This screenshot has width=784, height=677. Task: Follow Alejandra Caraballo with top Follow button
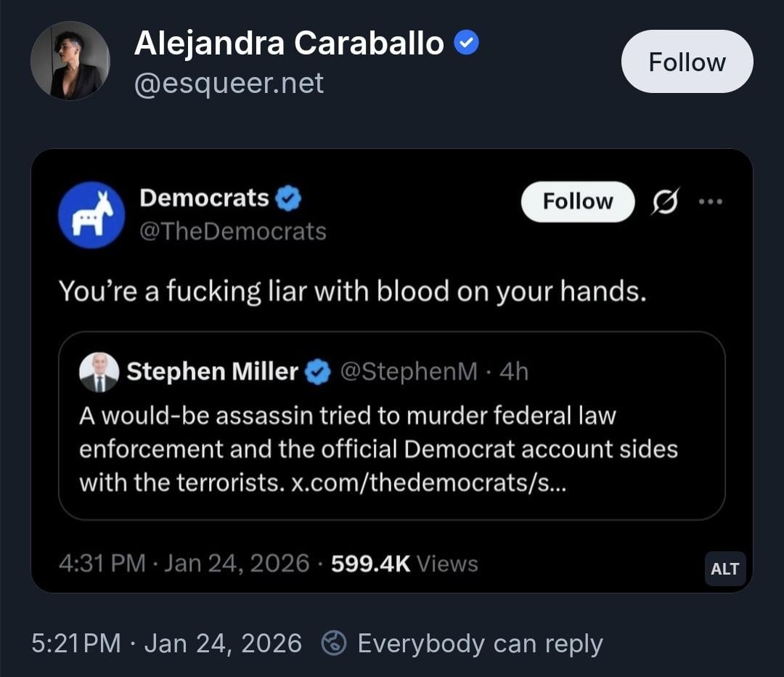687,62
